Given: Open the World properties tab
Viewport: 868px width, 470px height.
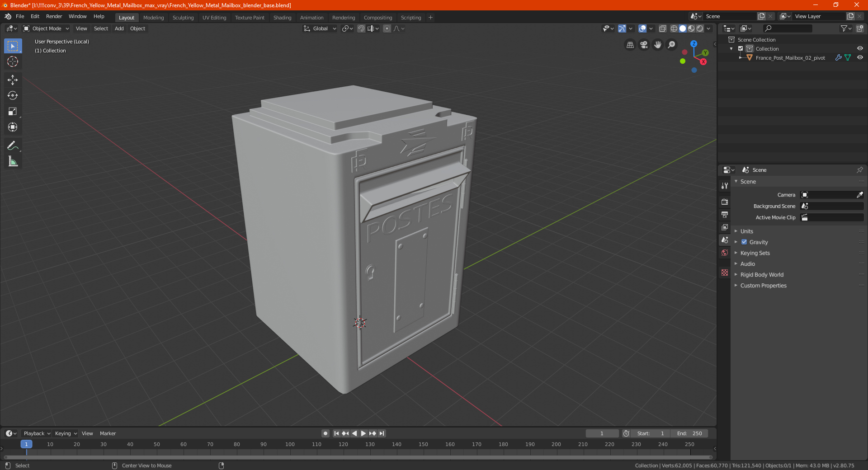Looking at the screenshot, I should click(x=725, y=253).
